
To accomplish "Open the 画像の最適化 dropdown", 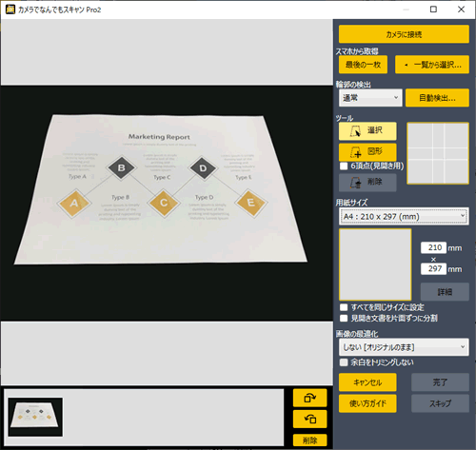I will coord(404,347).
